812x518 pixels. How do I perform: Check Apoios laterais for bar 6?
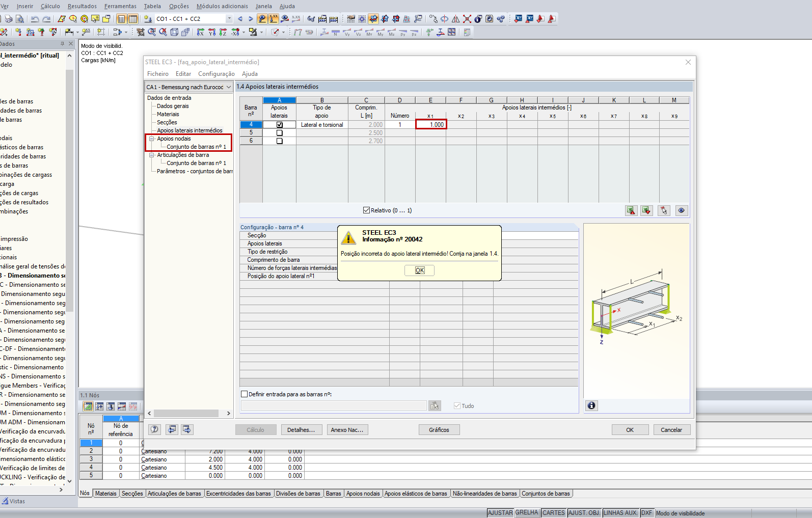point(279,141)
